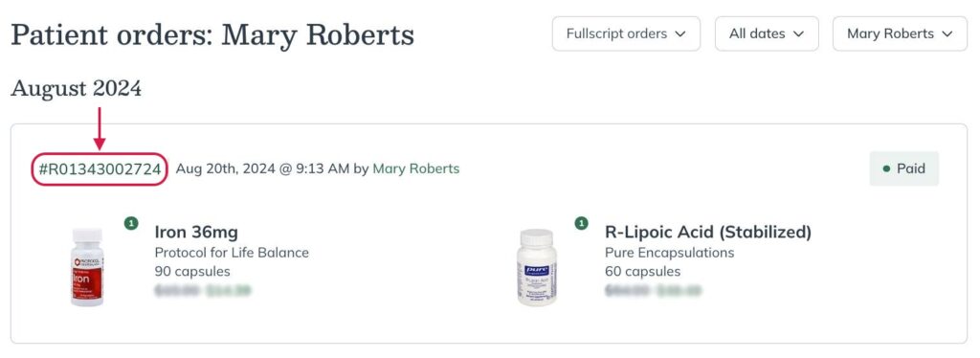Click the green quantity badge beside R-Lipoic Acid
This screenshot has height=358, width=980.
[x=581, y=223]
